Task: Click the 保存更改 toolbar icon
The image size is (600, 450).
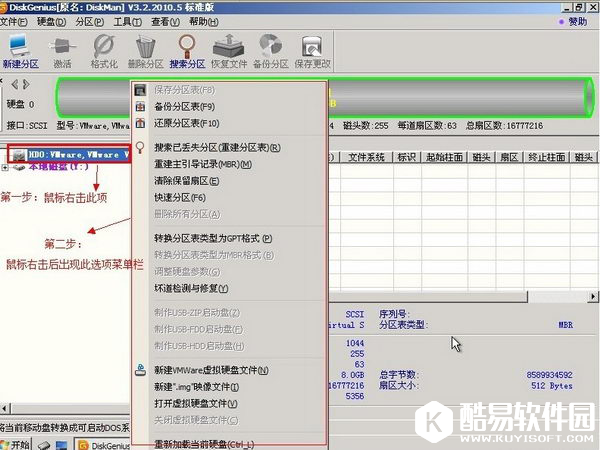Action: (x=312, y=44)
